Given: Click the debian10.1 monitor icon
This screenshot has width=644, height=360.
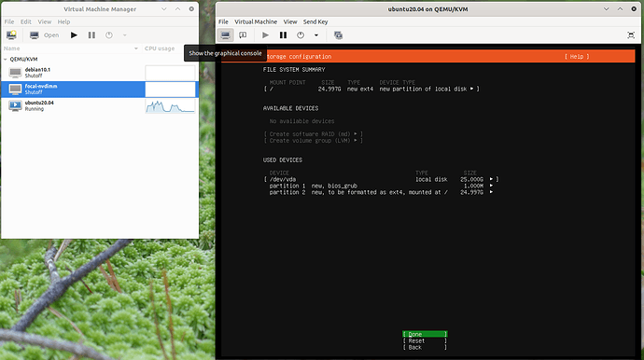Looking at the screenshot, I should [x=15, y=73].
